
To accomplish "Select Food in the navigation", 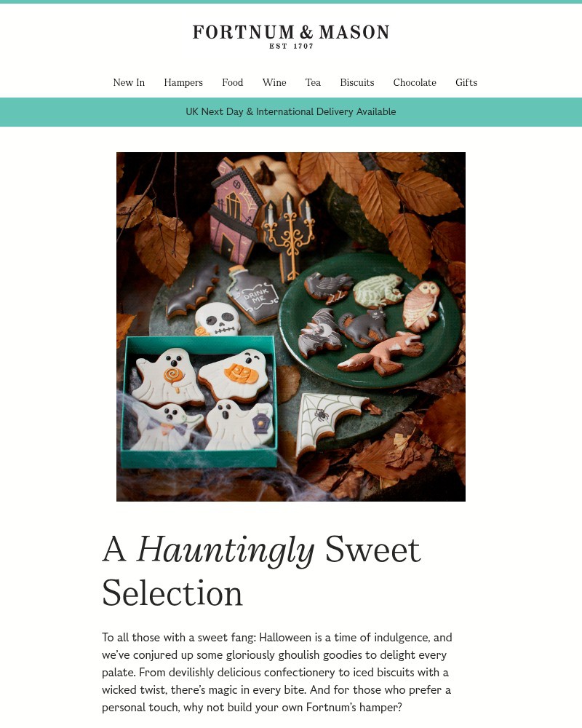I will point(233,83).
